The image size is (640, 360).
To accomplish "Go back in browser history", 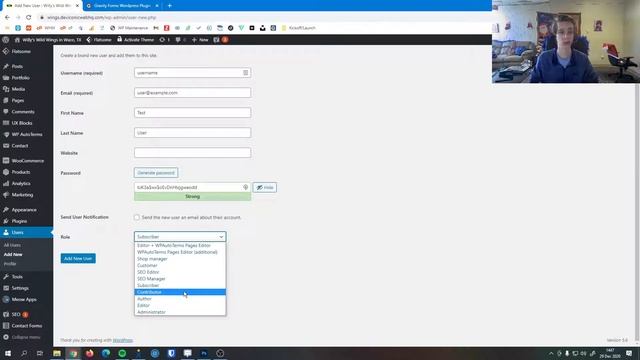I will click(7, 18).
